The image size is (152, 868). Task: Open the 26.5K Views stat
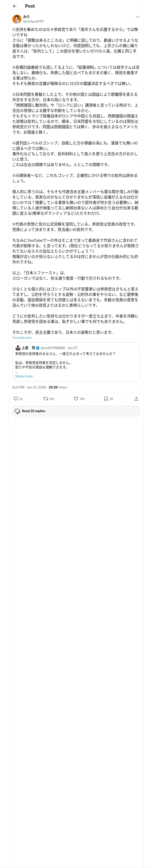pyautogui.click(x=58, y=387)
